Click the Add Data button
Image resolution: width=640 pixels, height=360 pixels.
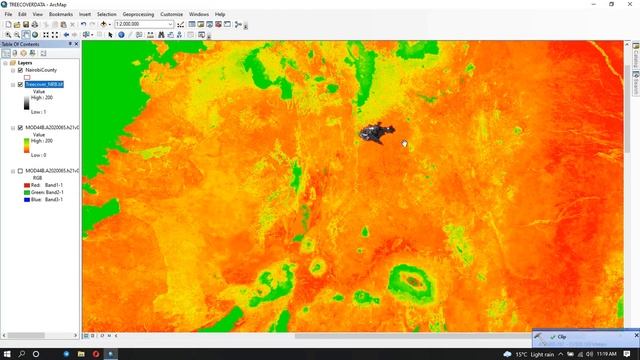(x=103, y=24)
